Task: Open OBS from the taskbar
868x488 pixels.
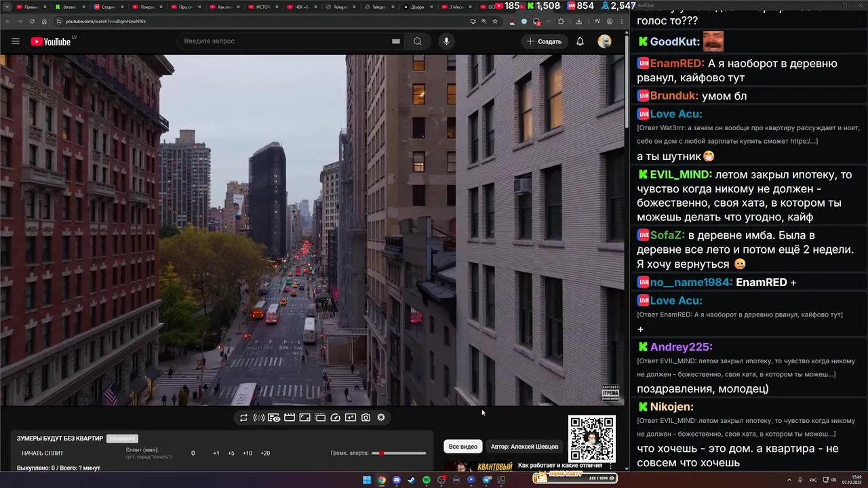Action: (441, 480)
